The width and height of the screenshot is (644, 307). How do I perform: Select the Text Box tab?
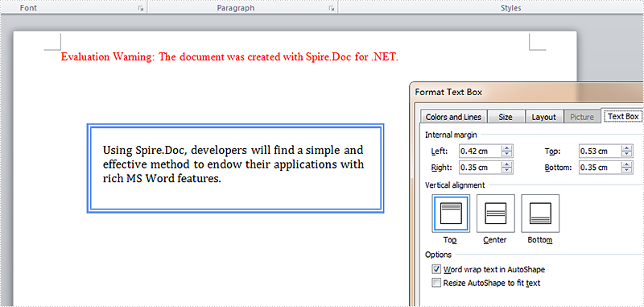(x=622, y=116)
